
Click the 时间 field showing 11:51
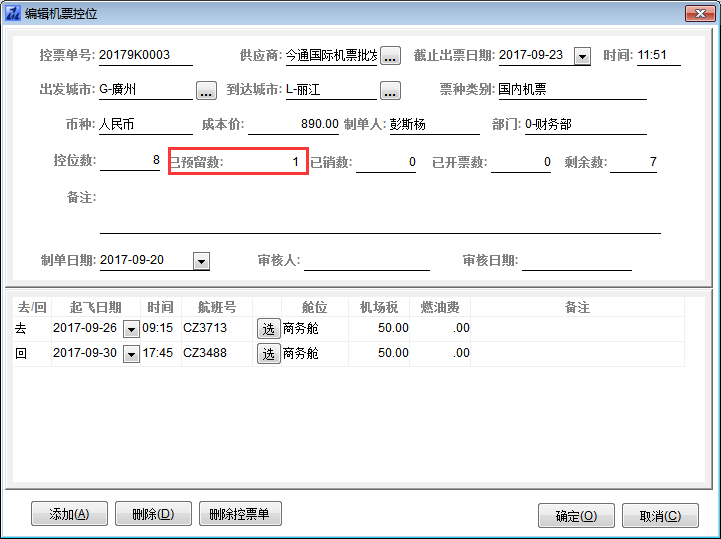click(x=658, y=55)
